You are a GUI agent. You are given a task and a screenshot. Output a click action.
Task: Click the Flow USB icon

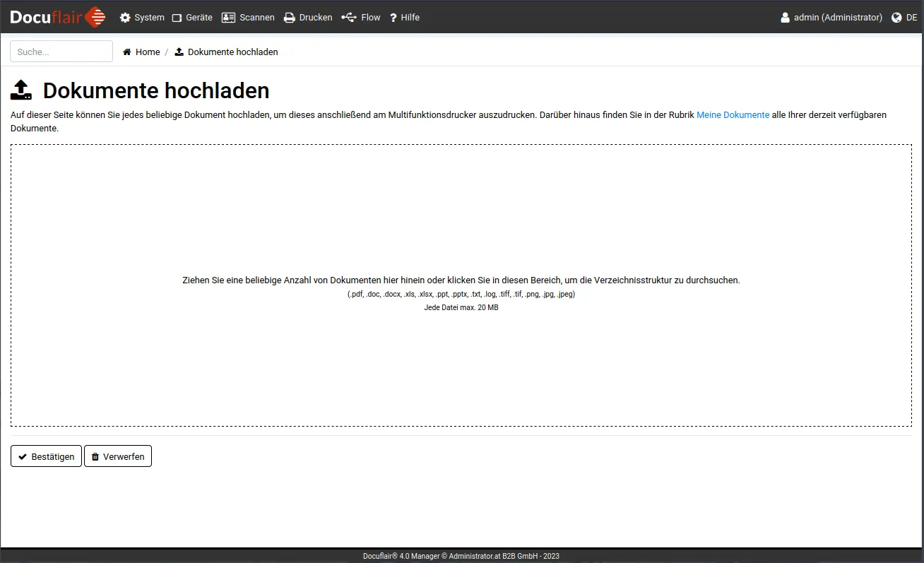tap(349, 18)
